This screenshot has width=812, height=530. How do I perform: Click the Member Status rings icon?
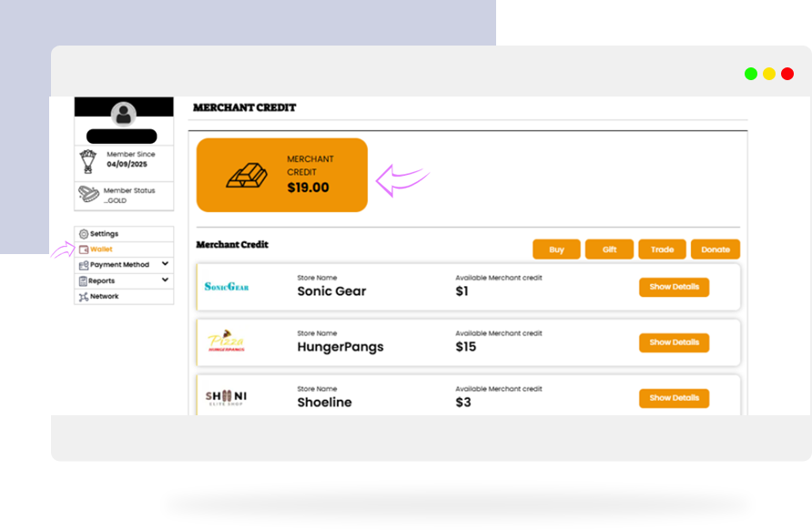click(88, 194)
